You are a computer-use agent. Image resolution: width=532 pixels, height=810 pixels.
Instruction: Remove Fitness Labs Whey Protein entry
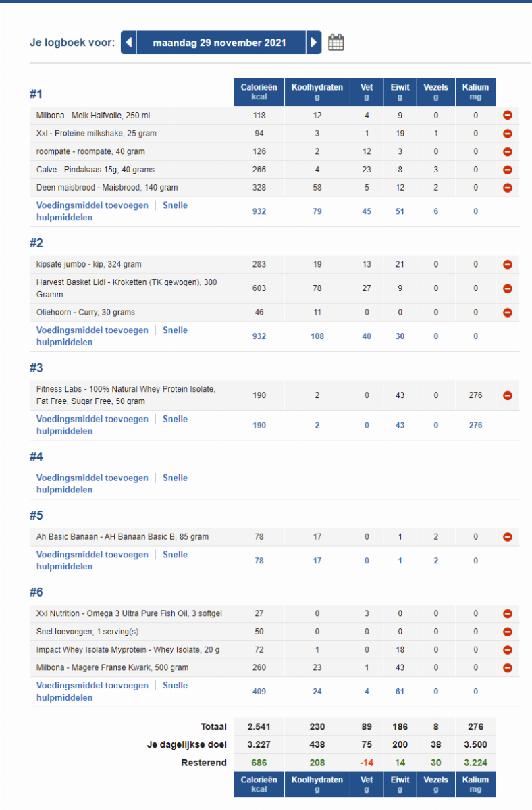click(508, 395)
